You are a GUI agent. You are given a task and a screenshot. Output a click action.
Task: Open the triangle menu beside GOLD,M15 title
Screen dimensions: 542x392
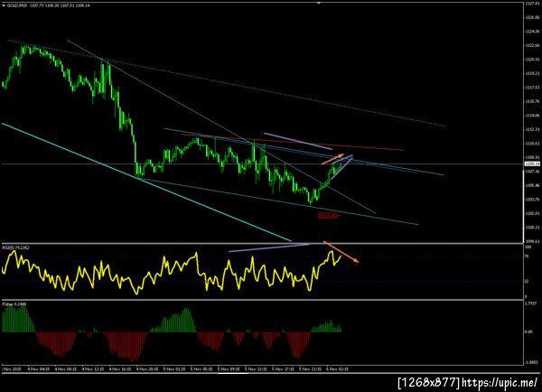(x=4, y=5)
